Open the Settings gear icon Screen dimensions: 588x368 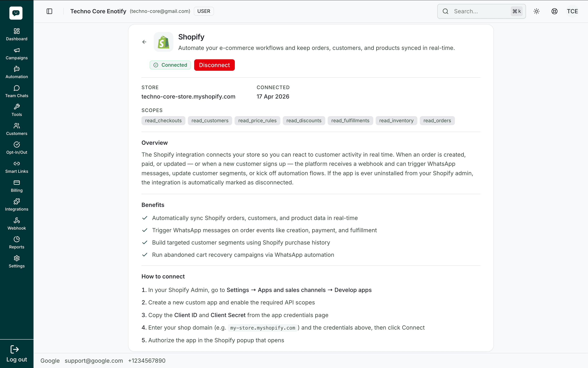(x=17, y=258)
